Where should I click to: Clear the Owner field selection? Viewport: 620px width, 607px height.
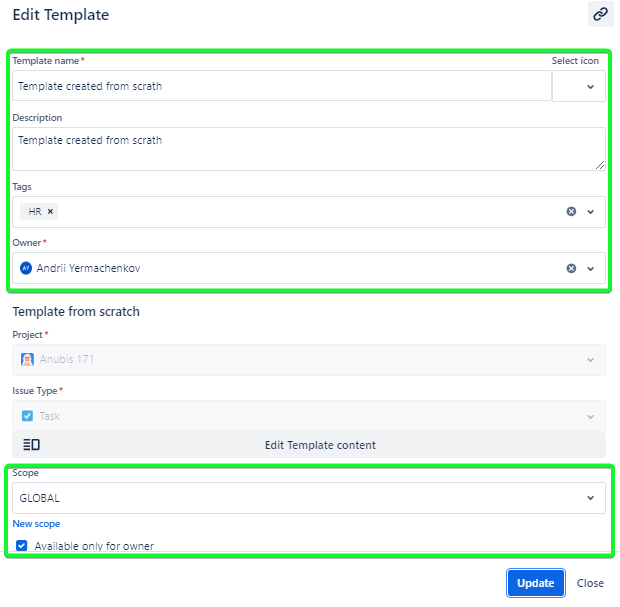(572, 268)
